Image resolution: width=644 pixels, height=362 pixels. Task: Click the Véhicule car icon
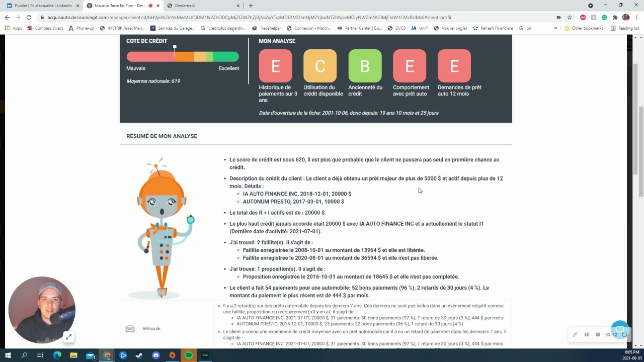[x=130, y=329]
